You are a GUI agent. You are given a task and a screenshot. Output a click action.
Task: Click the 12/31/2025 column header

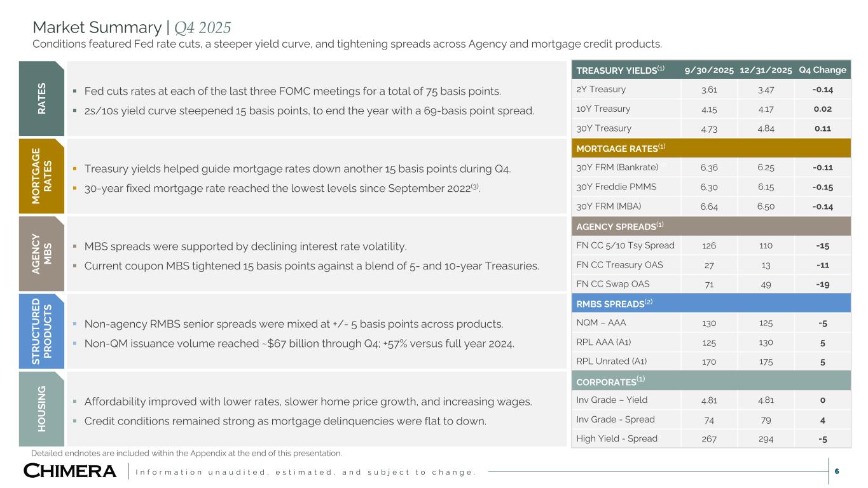pyautogui.click(x=766, y=70)
